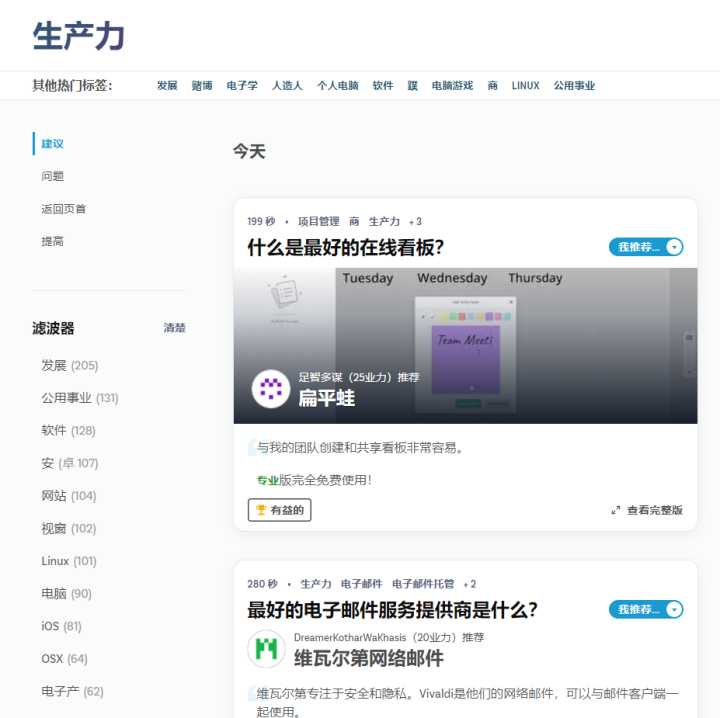
Task: Filter by 视窗 (102)
Action: click(x=69, y=528)
